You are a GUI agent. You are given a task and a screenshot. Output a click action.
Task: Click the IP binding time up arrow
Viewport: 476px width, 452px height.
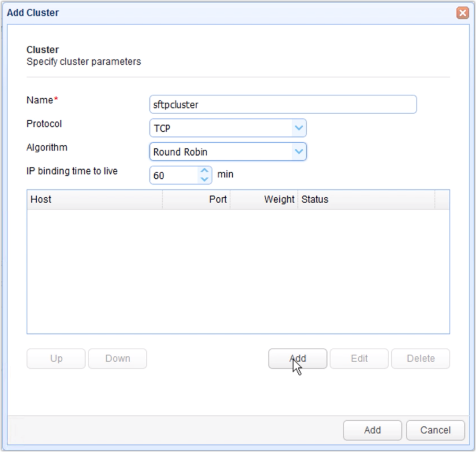coord(204,171)
